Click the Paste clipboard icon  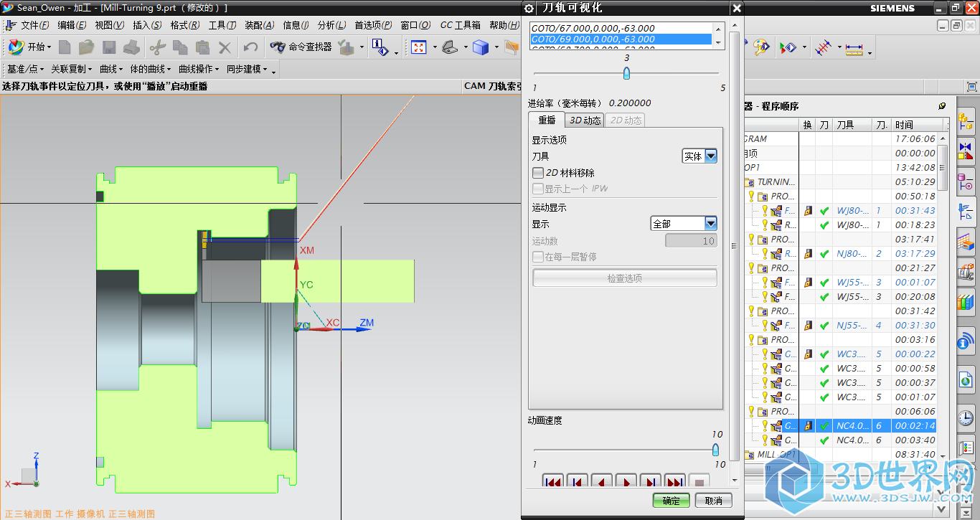click(202, 47)
